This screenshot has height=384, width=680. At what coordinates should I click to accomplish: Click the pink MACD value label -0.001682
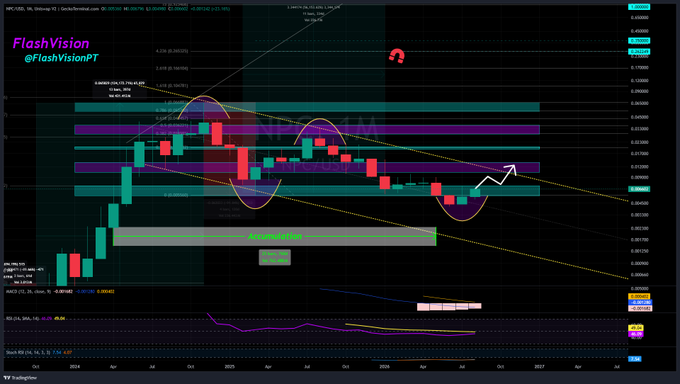click(x=640, y=309)
